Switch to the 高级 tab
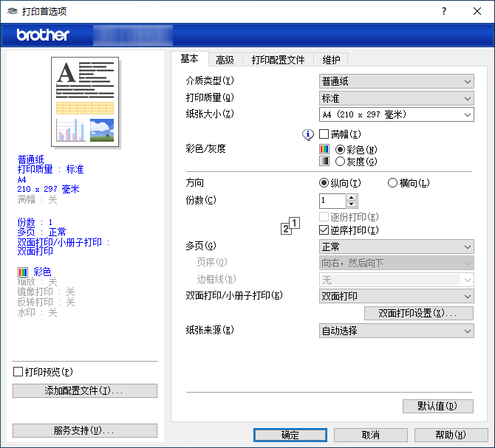Image resolution: width=495 pixels, height=448 pixels. pos(225,60)
